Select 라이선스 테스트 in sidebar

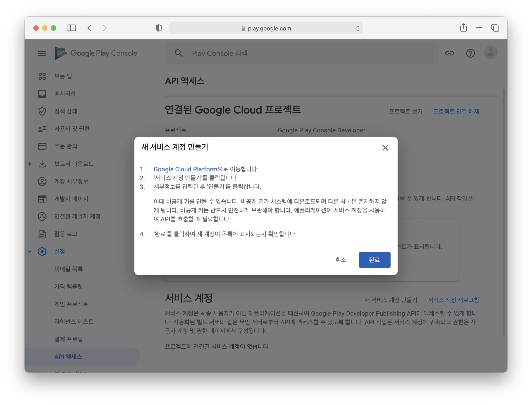click(x=74, y=321)
